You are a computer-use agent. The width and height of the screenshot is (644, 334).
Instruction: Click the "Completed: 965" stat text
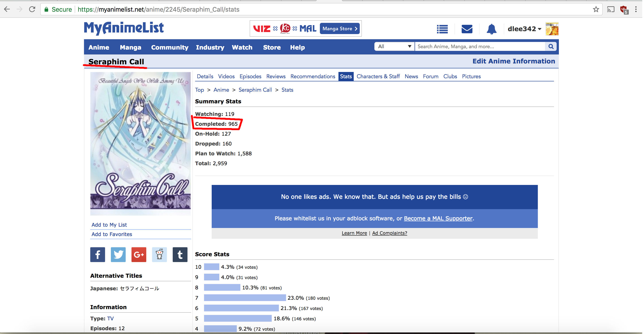point(217,124)
